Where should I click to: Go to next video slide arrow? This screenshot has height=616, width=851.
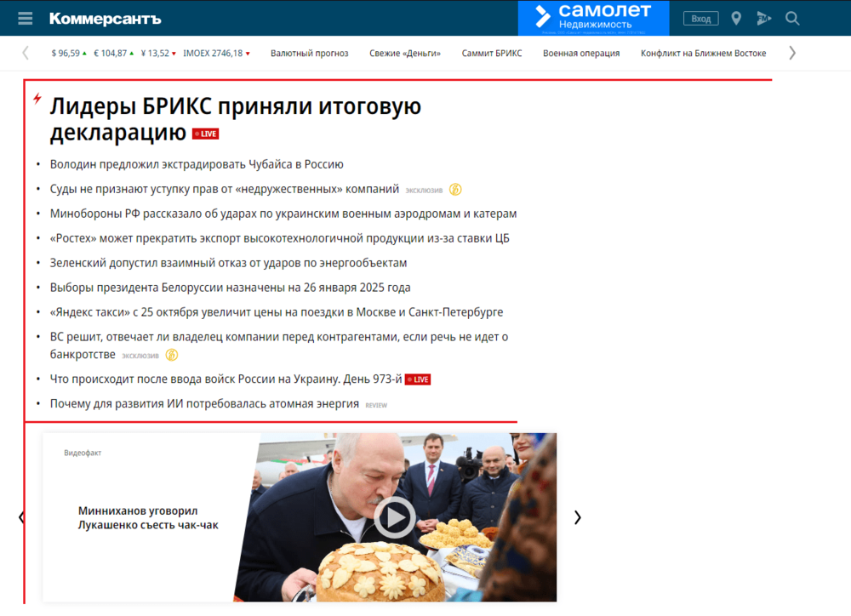tap(578, 517)
